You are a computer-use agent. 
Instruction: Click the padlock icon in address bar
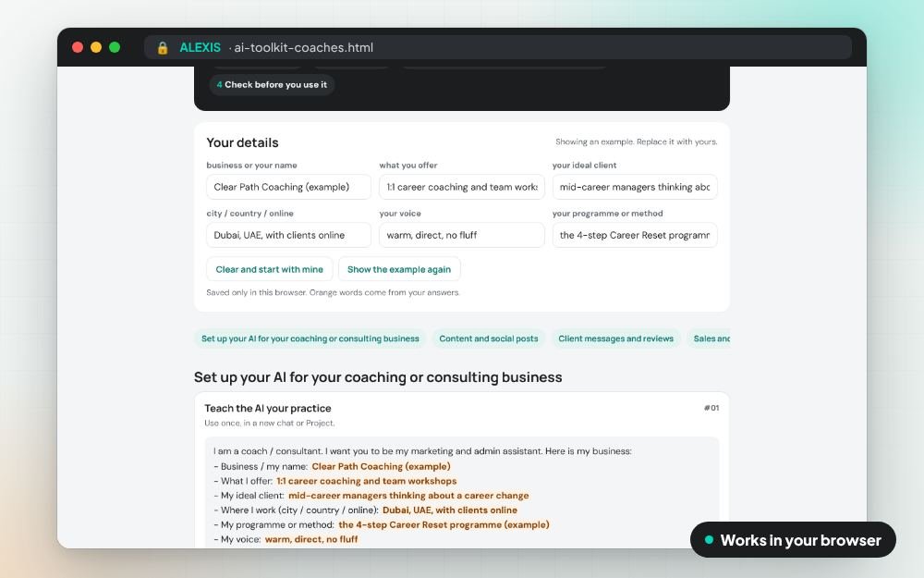point(163,48)
